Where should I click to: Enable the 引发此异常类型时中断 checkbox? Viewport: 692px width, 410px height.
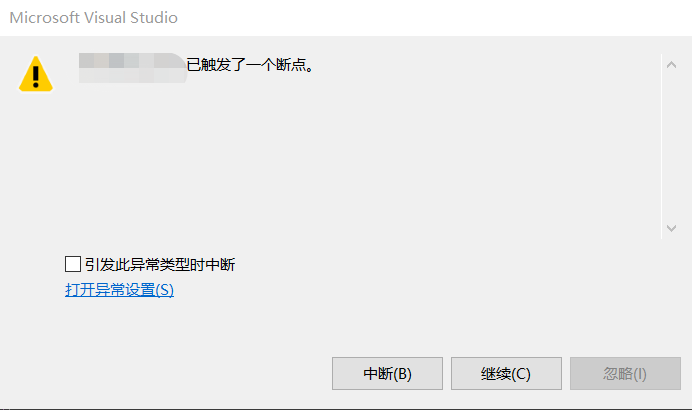coord(73,264)
